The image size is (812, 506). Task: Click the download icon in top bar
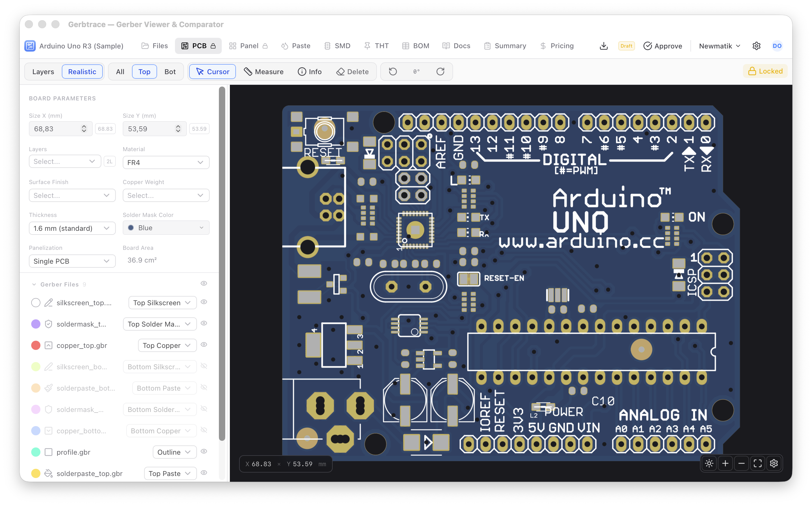[x=604, y=46]
